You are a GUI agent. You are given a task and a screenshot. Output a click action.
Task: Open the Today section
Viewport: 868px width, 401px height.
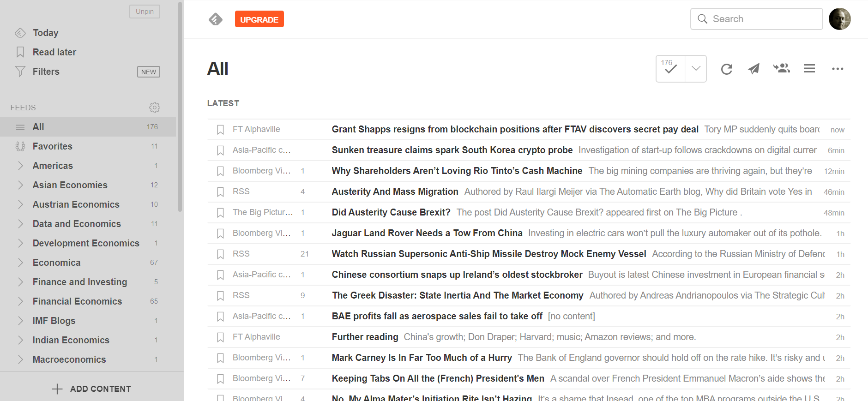(46, 33)
